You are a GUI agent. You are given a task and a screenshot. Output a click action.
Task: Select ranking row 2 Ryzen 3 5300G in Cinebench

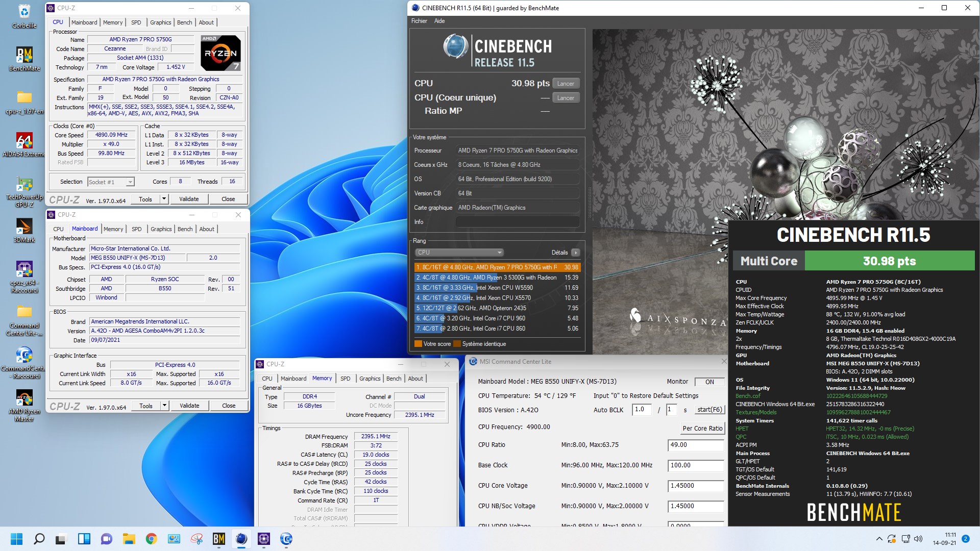(x=497, y=278)
